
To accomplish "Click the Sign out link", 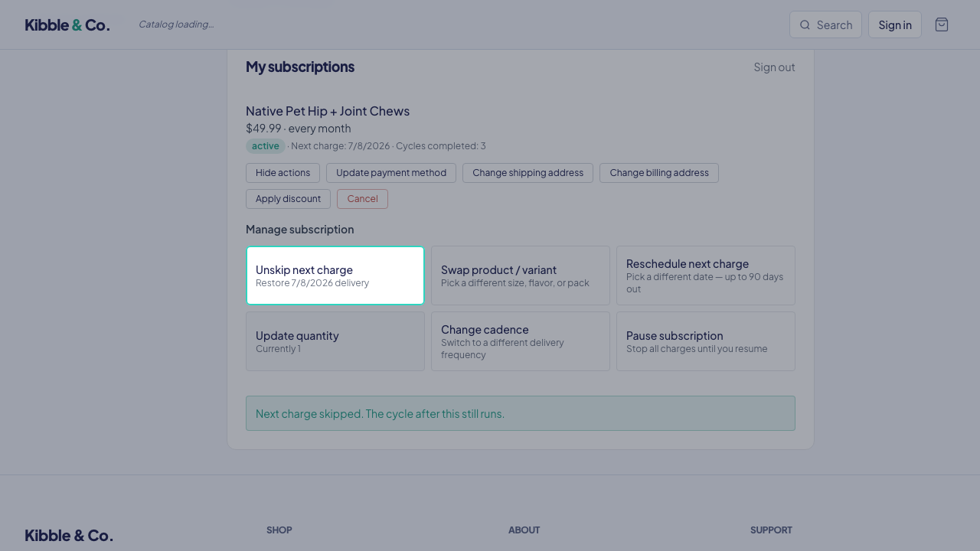I will coord(774,67).
